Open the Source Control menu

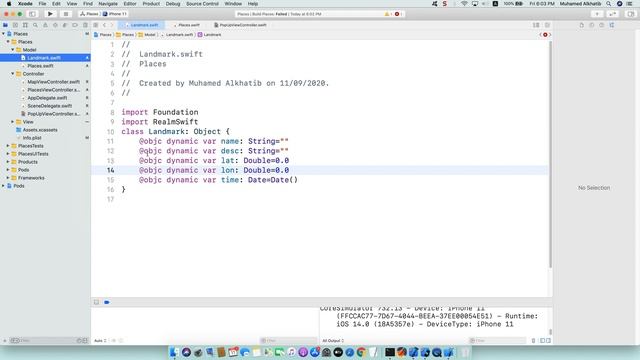coord(202,4)
